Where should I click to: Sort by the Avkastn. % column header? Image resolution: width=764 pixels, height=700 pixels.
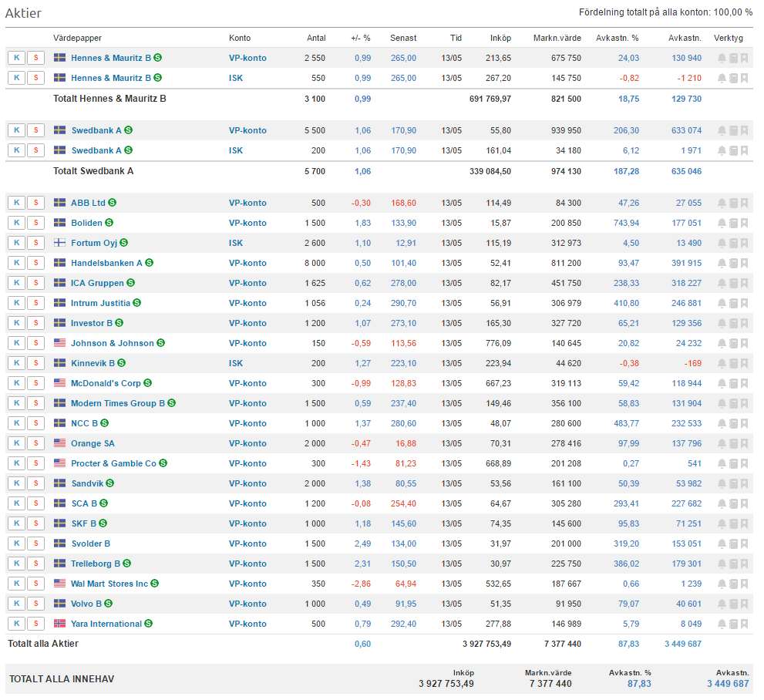coord(617,38)
